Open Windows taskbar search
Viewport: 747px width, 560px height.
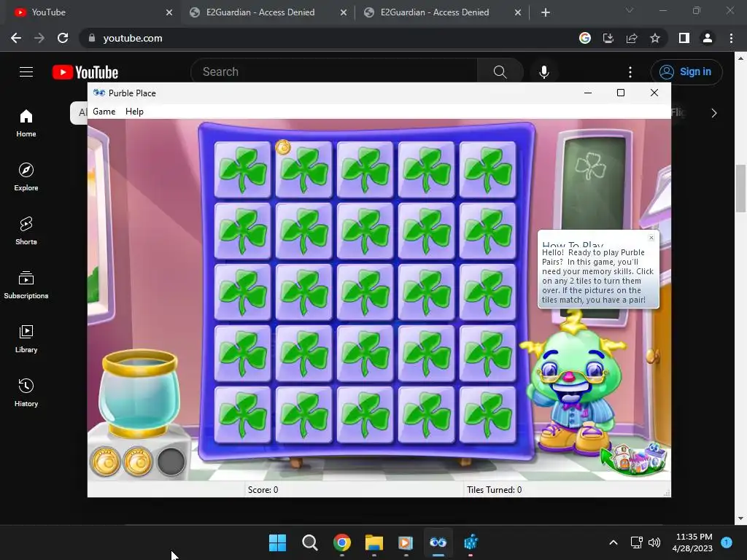(309, 542)
